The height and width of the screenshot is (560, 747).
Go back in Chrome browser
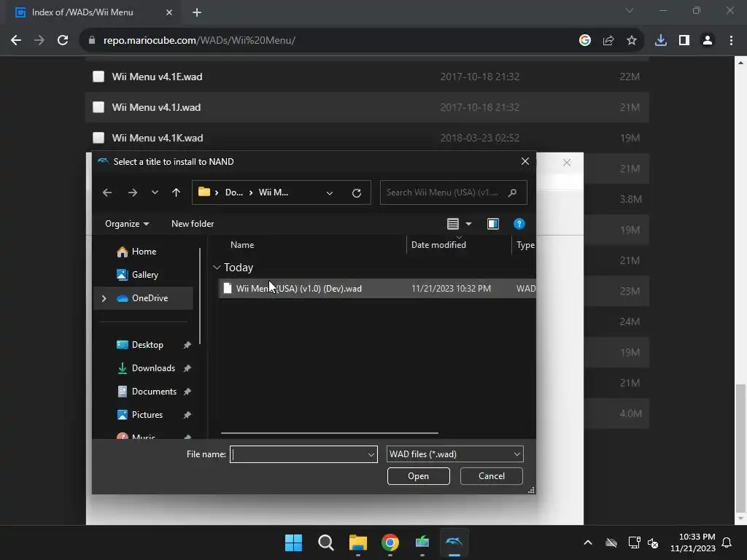[16, 41]
